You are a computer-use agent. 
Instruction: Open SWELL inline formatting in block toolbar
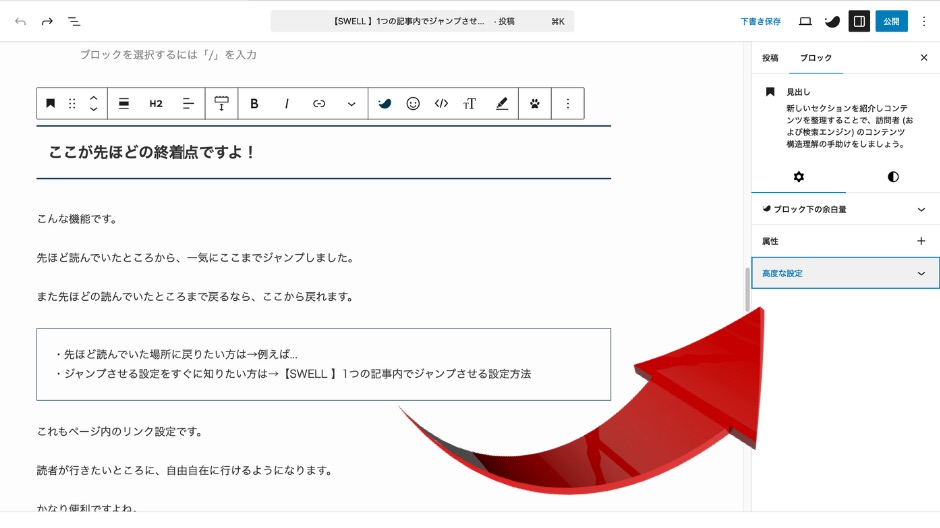coord(384,104)
